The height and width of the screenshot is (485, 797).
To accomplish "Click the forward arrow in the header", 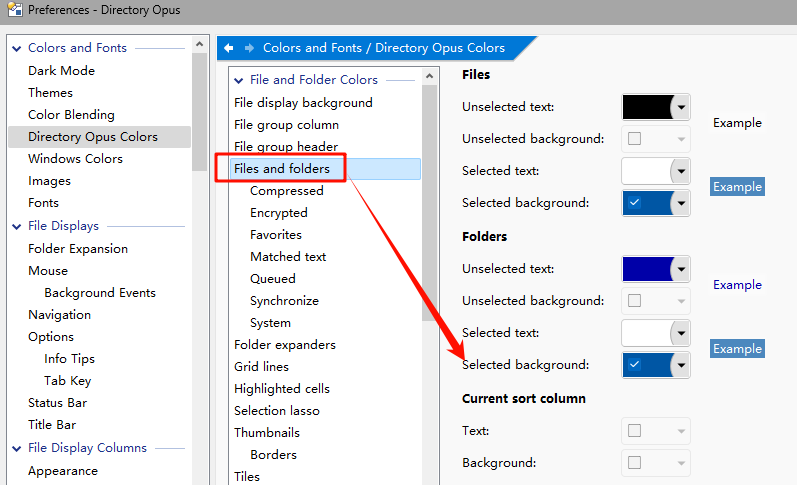I will pyautogui.click(x=249, y=48).
